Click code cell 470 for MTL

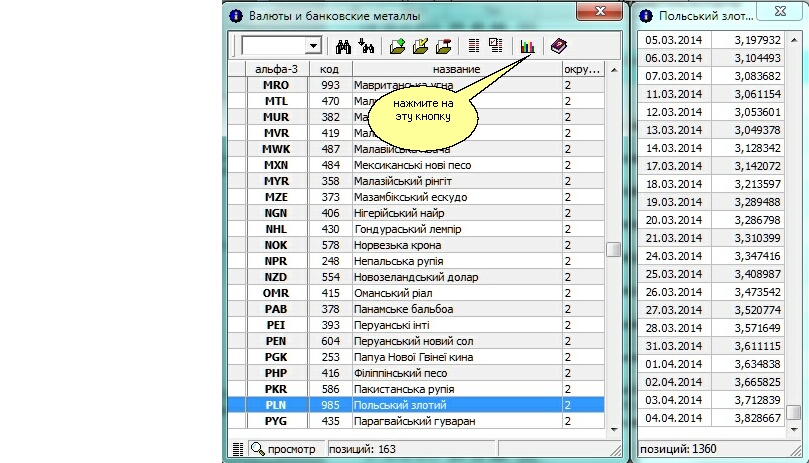pyautogui.click(x=330, y=101)
